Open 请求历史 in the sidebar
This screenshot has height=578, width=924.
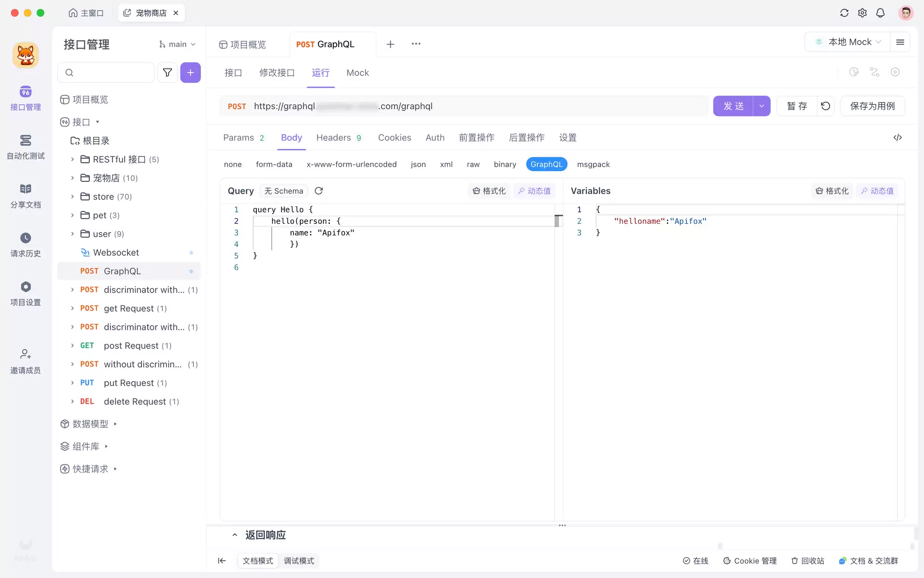(x=25, y=245)
